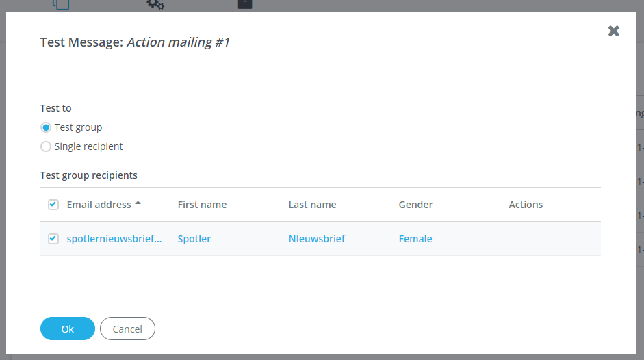Sort by the First name column header
The width and height of the screenshot is (644, 360).
click(x=202, y=205)
